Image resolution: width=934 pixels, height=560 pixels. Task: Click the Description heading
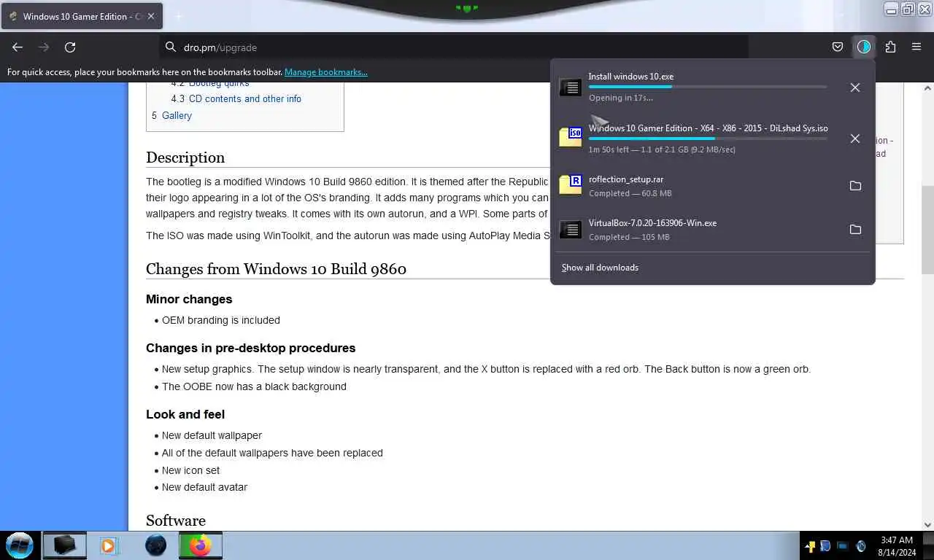(185, 157)
